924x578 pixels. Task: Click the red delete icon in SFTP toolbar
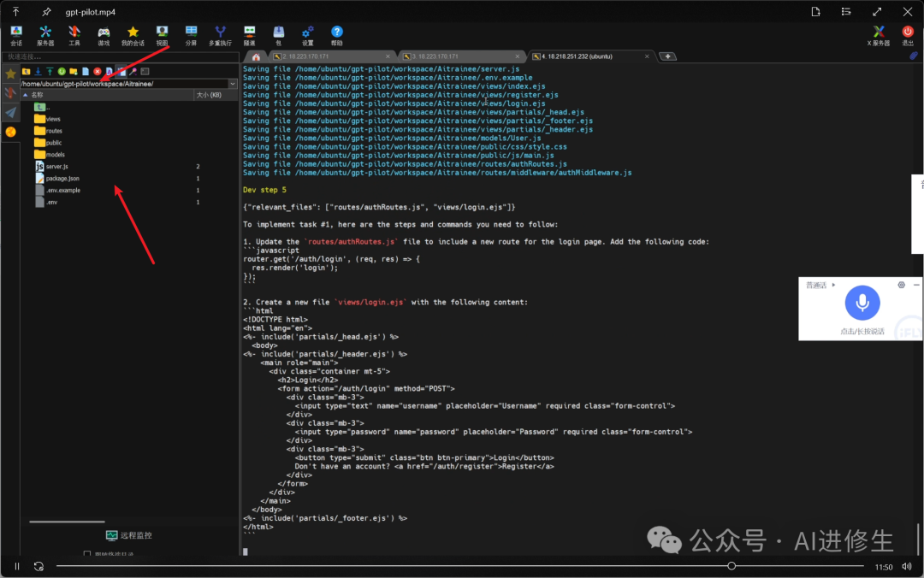pos(98,71)
